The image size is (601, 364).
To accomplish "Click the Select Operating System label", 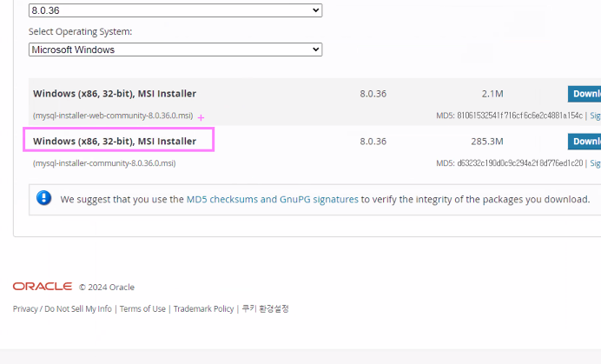I will (80, 31).
